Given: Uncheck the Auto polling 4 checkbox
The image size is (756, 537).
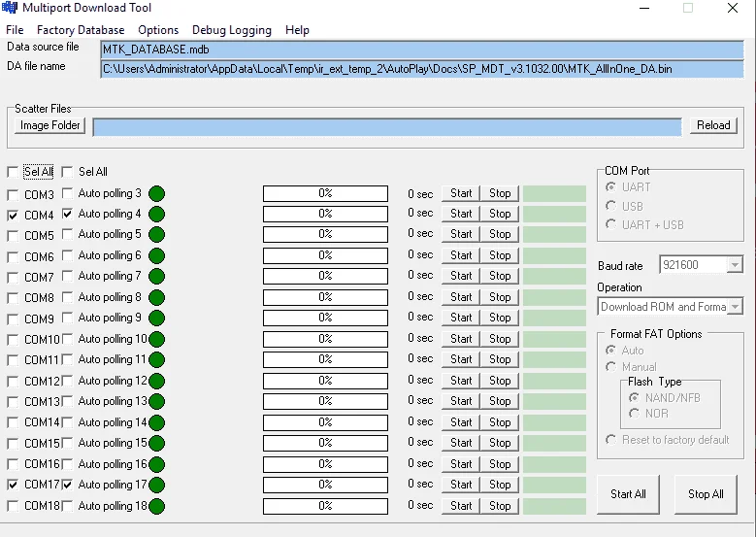Looking at the screenshot, I should 68,214.
